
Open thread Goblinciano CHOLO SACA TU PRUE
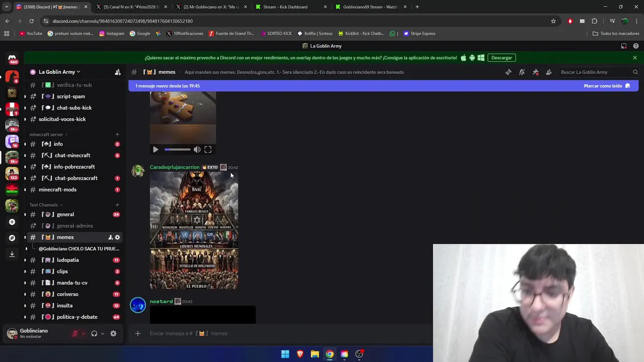click(78, 249)
